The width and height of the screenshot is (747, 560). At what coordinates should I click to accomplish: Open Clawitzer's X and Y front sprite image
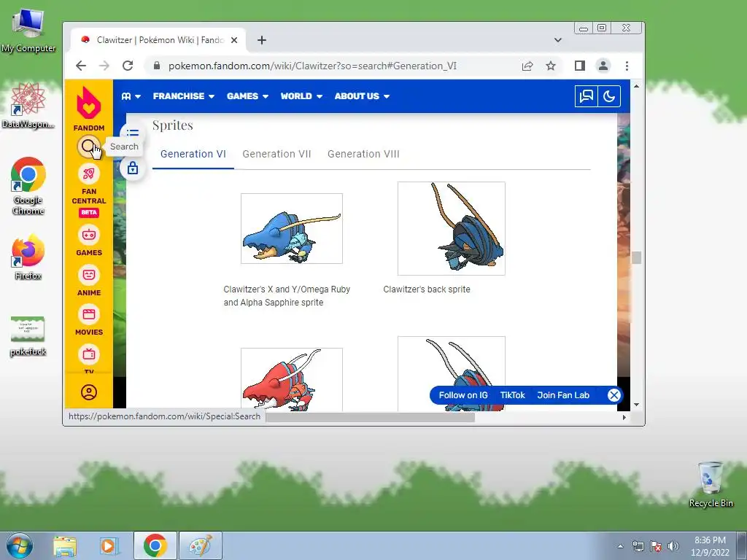click(292, 228)
